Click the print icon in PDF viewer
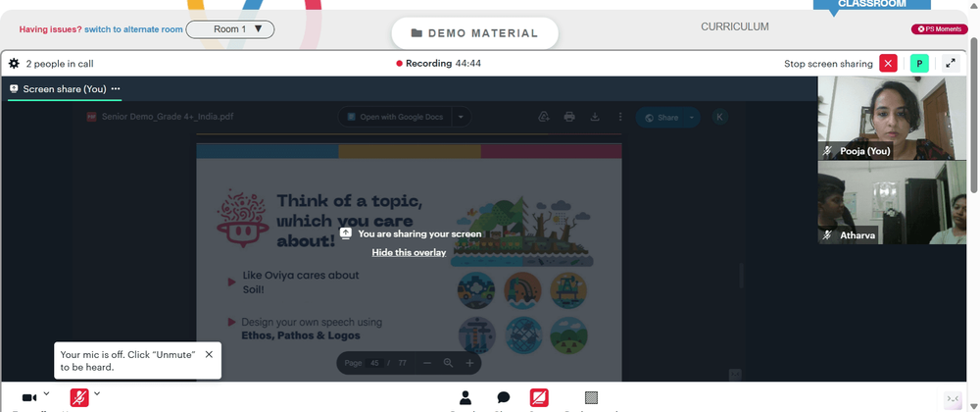 click(x=568, y=117)
